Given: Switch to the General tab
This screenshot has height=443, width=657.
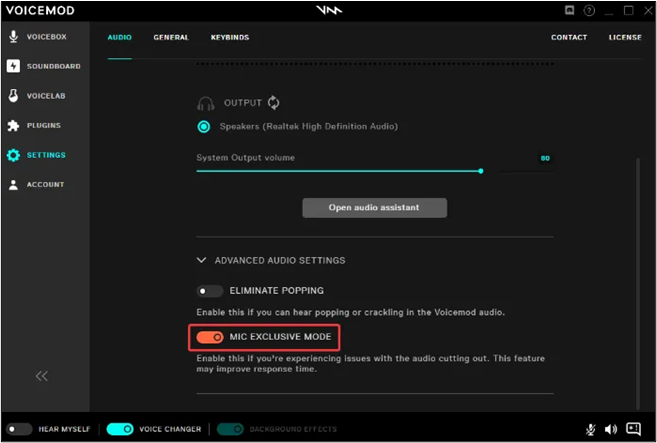Looking at the screenshot, I should [171, 38].
